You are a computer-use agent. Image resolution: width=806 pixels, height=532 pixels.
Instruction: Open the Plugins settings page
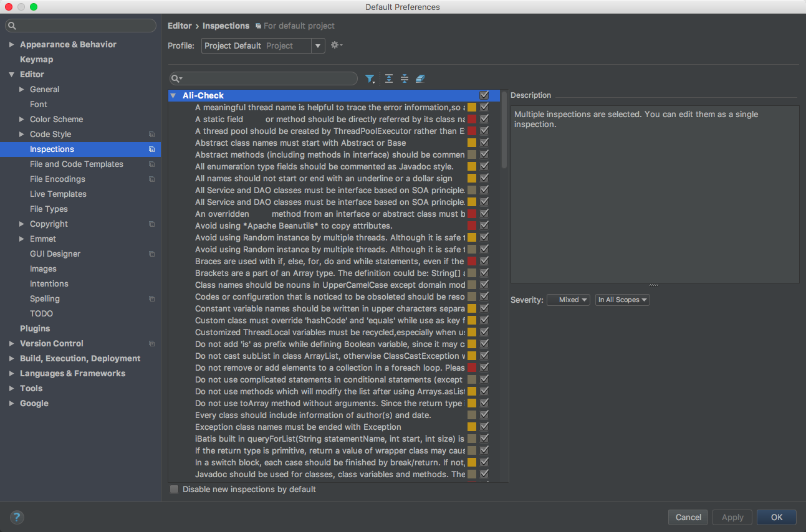click(35, 328)
